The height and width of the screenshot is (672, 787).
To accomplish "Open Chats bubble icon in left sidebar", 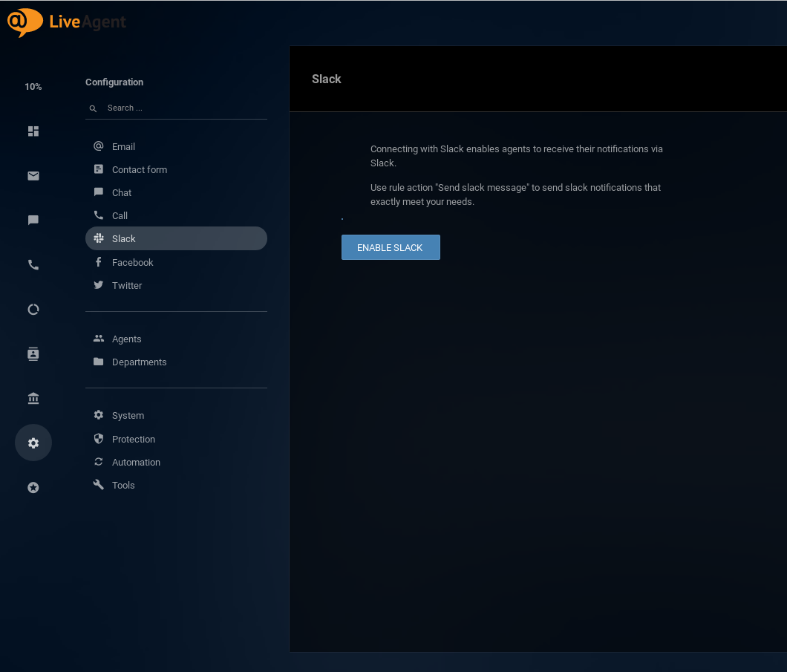I will (x=33, y=221).
